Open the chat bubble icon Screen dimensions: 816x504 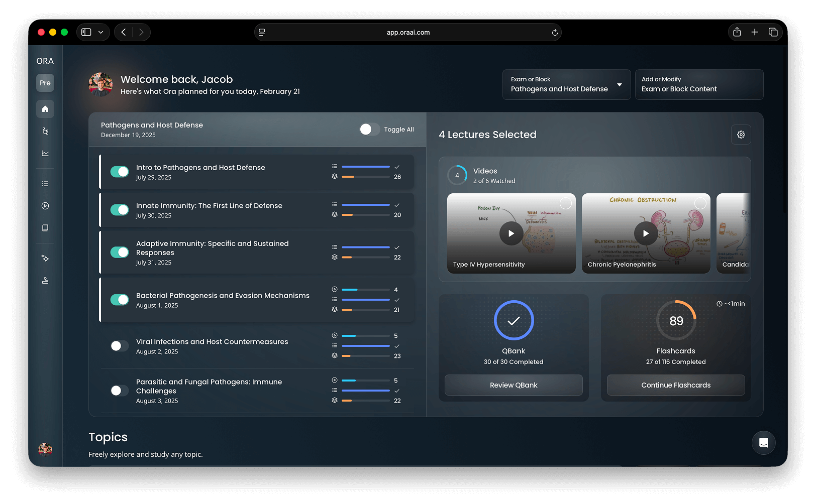(763, 442)
